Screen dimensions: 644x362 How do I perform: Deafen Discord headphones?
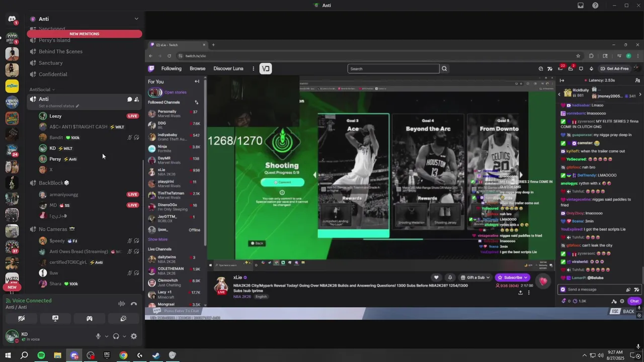(116, 336)
